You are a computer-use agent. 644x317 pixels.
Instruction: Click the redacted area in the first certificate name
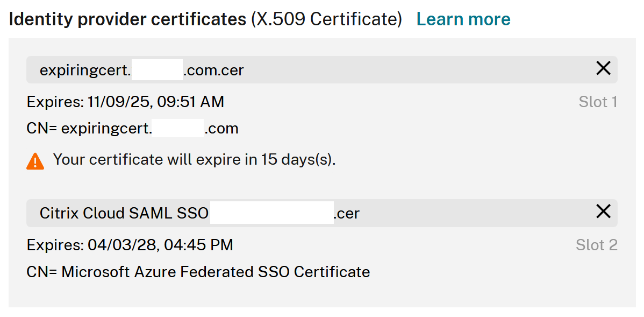(157, 69)
